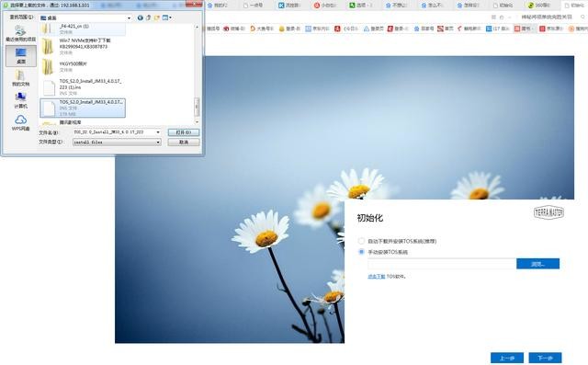Click the 点击下载 TOS software link
The height and width of the screenshot is (365, 588).
[376, 277]
